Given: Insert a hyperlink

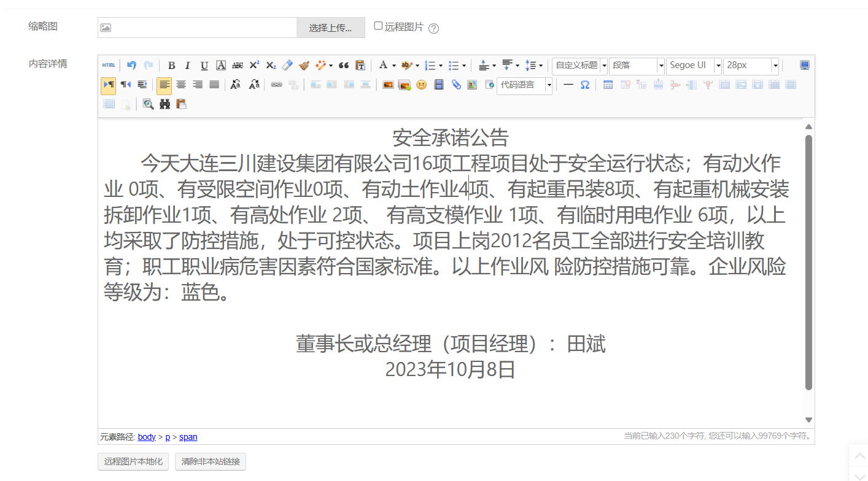Looking at the screenshot, I should (x=276, y=85).
